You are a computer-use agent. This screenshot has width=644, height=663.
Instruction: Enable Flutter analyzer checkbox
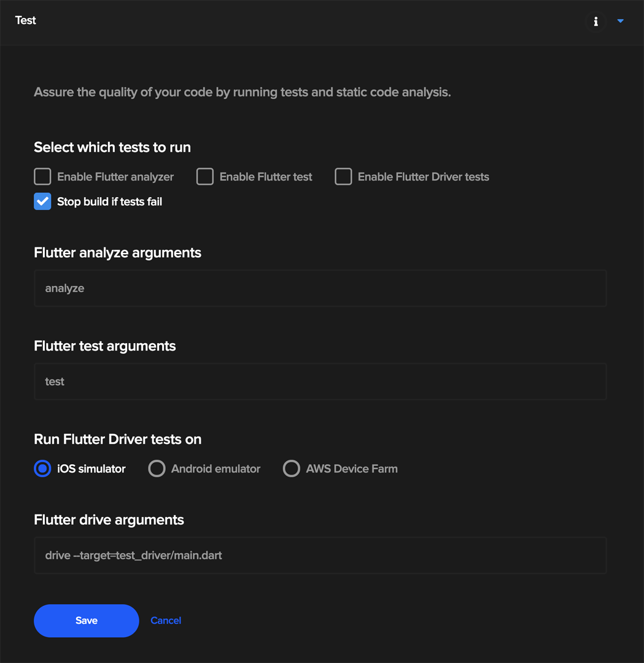pyautogui.click(x=42, y=176)
